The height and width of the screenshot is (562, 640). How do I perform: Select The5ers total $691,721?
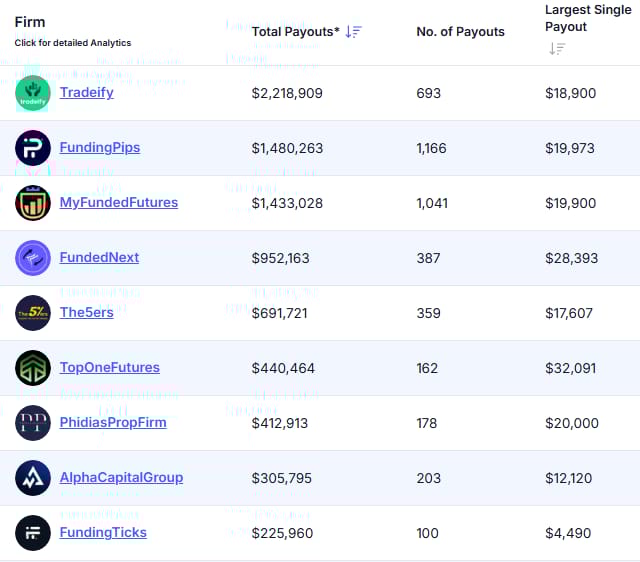click(x=279, y=313)
